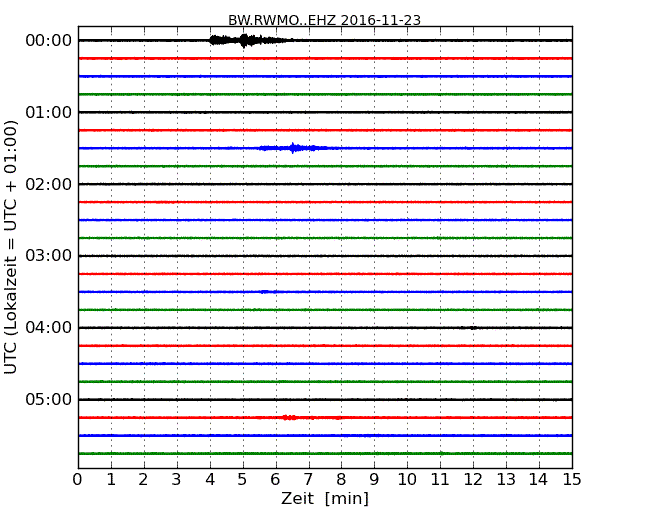
Task: Click the x-axis tick label 0
Action: click(x=78, y=480)
